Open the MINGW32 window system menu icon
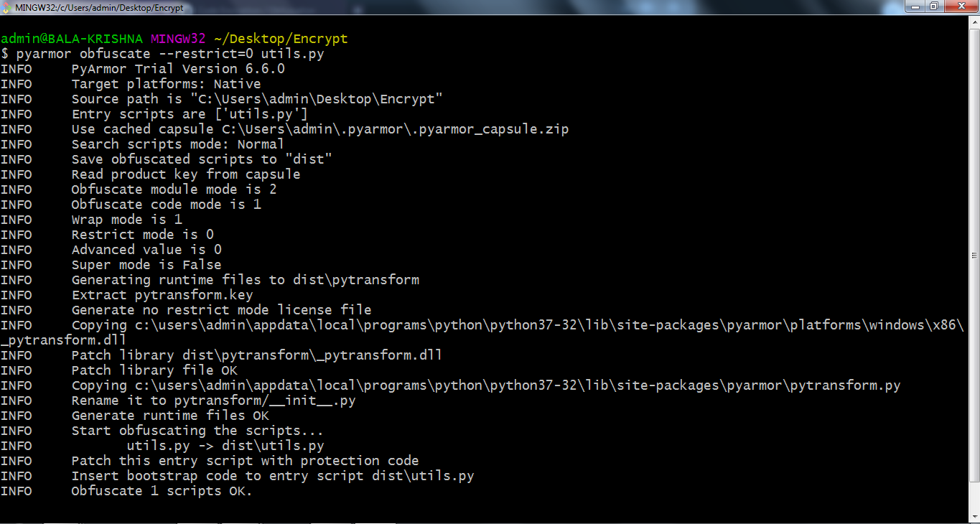 coord(6,7)
